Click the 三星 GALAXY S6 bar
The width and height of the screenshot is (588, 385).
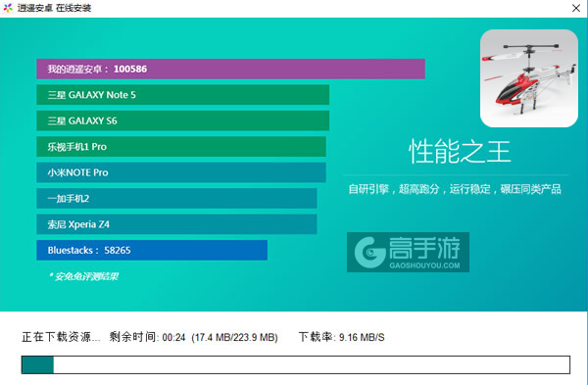pos(182,120)
